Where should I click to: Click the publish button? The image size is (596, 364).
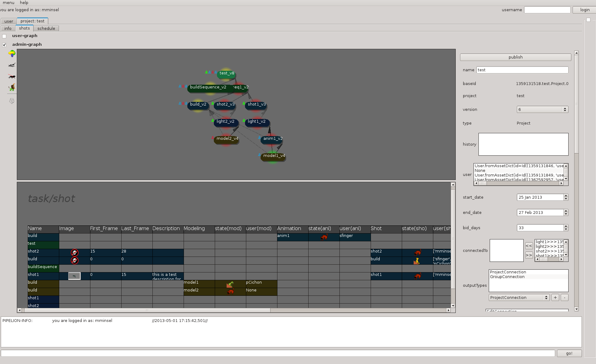(515, 57)
